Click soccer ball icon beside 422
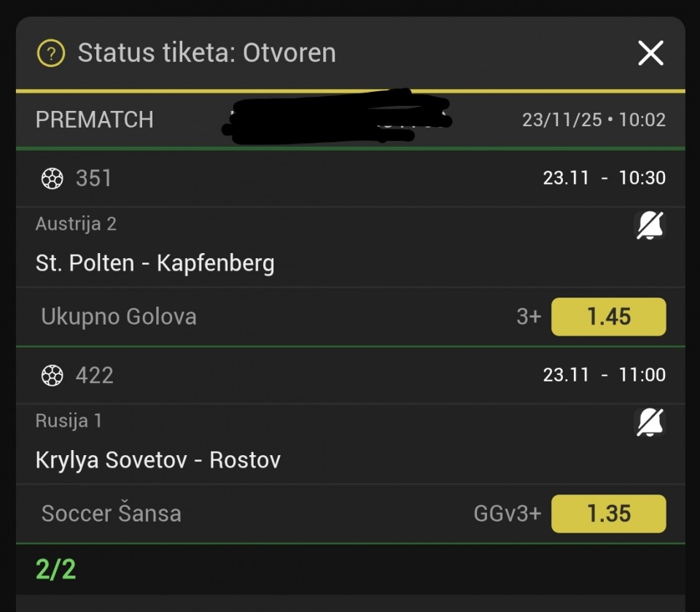 52,375
